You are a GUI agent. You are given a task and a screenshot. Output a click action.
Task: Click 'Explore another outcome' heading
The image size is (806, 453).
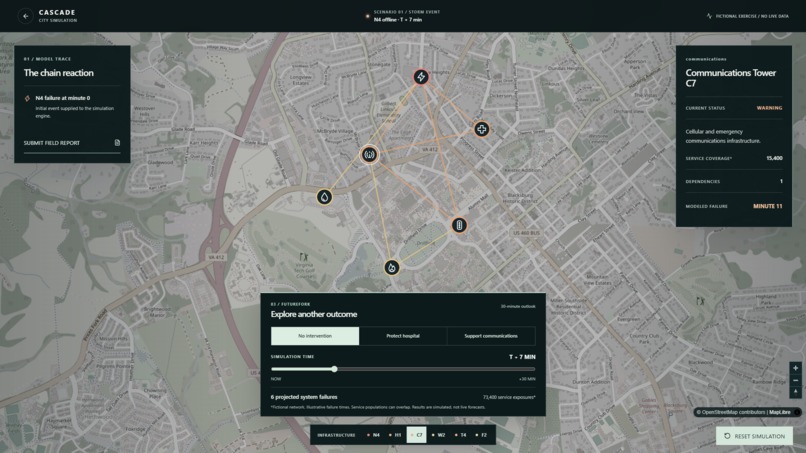pos(314,314)
